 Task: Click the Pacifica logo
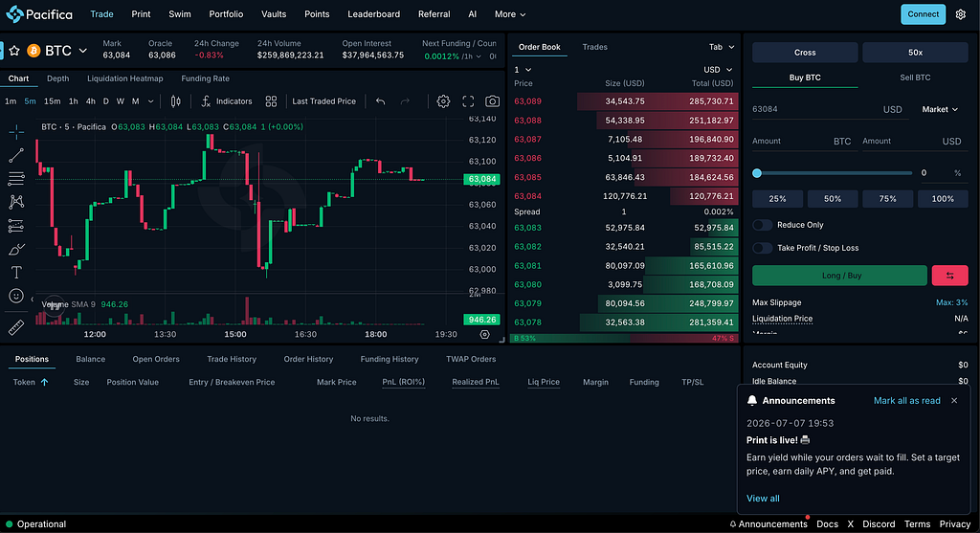coord(39,13)
